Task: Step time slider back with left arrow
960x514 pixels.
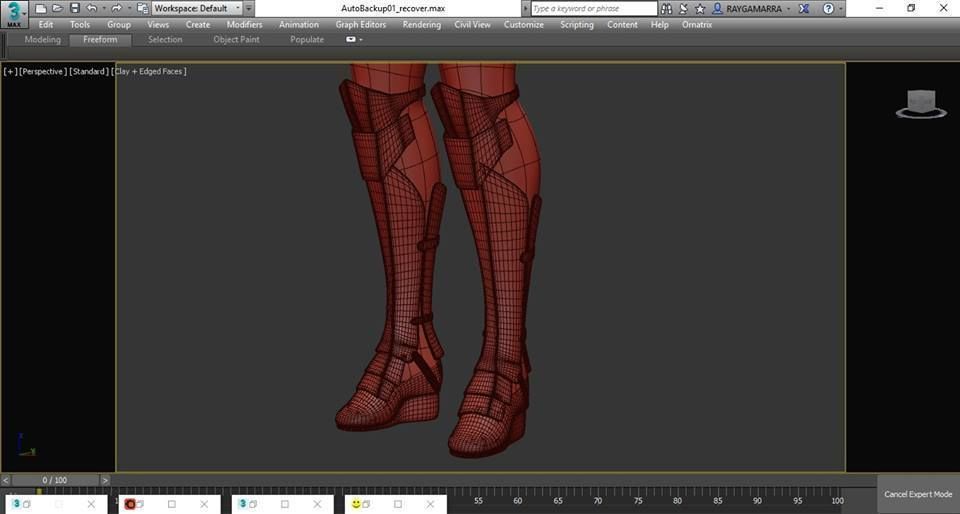Action: click(6, 480)
